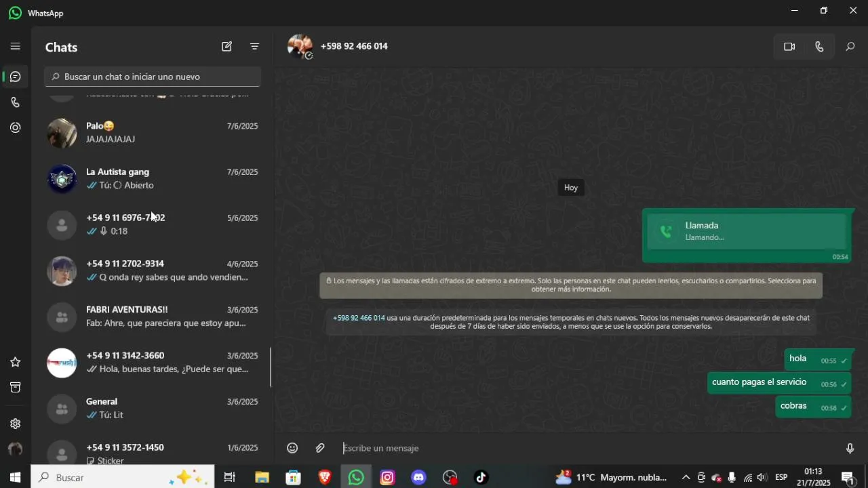Show hidden system tray icons
868x488 pixels.
pos(686,477)
